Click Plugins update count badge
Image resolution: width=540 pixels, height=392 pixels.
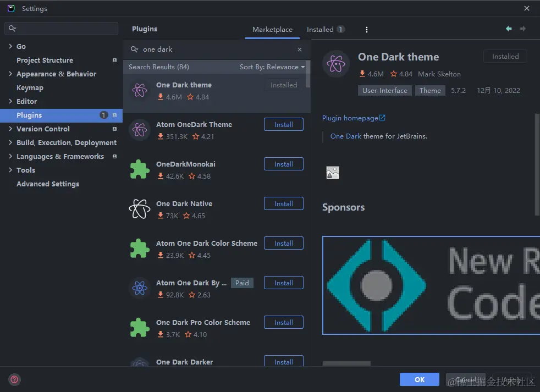coord(103,115)
